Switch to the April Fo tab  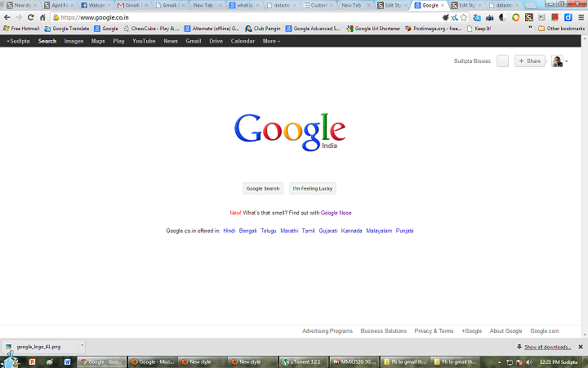(x=59, y=5)
